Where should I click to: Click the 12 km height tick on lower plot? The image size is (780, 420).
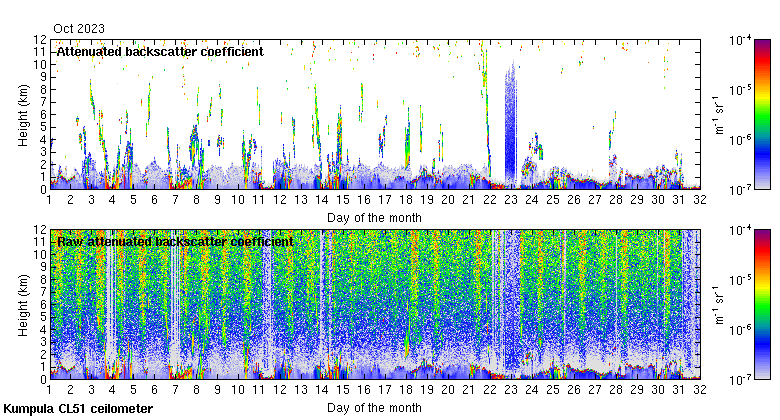point(40,229)
